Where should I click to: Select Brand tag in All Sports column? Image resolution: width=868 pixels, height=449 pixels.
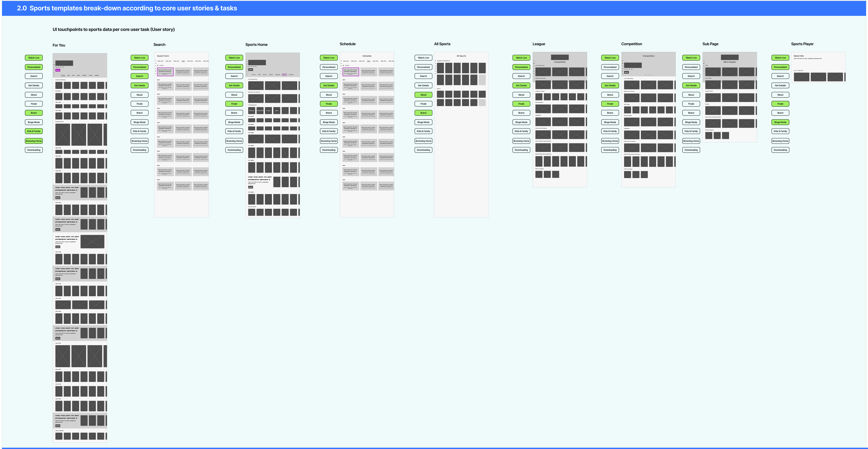(x=424, y=113)
